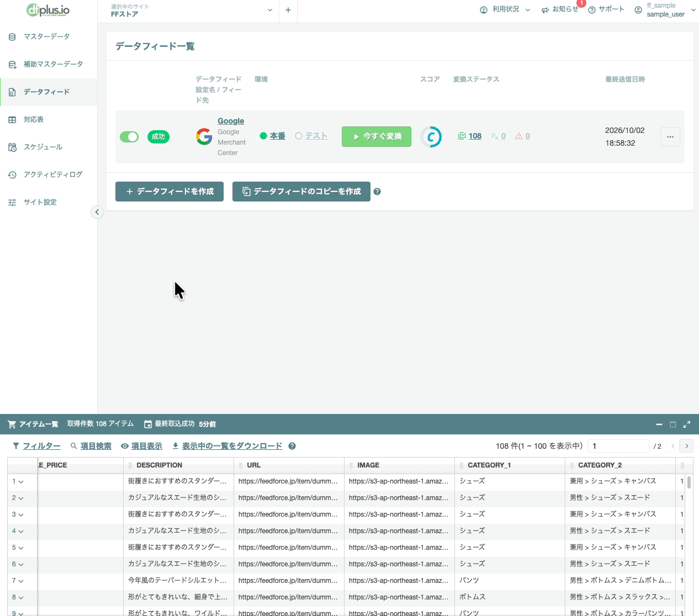Open 項目検索 search
This screenshot has height=616, width=699.
(91, 446)
